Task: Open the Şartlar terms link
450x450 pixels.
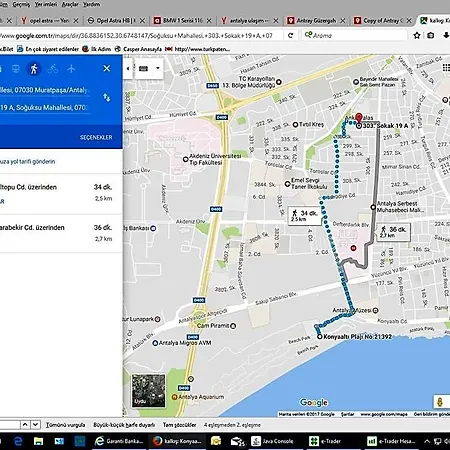Action: coord(347,414)
